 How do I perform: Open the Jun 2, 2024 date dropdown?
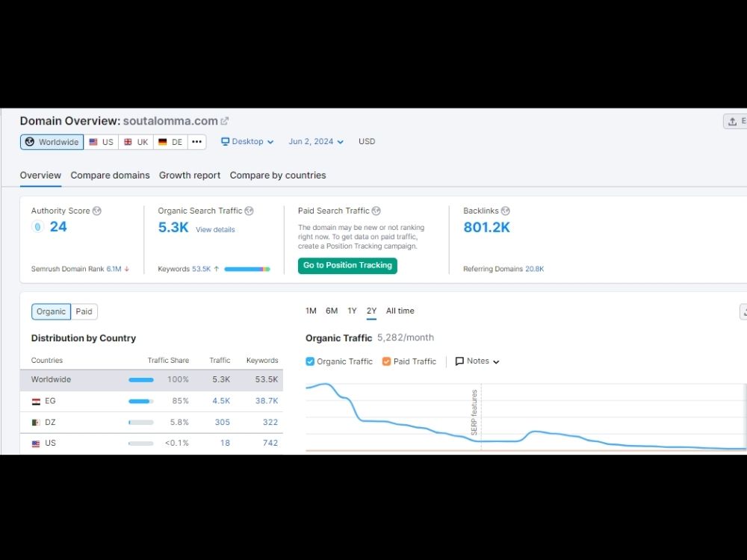click(316, 141)
